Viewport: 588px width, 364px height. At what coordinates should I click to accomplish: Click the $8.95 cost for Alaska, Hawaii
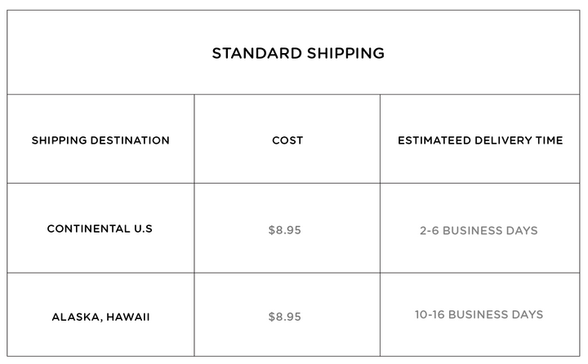point(285,317)
